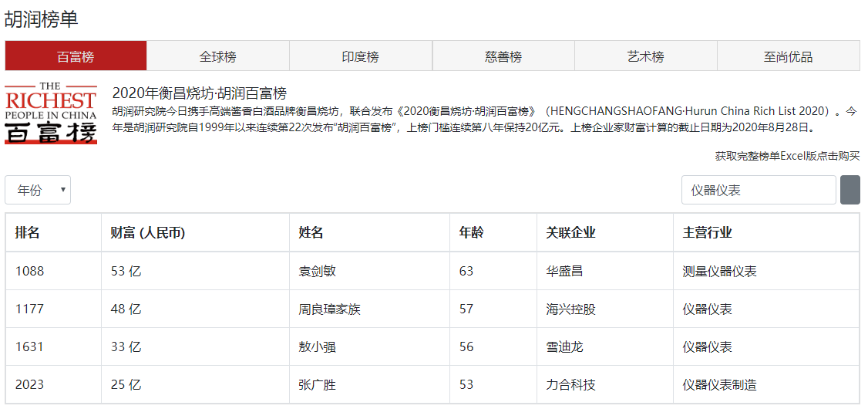Click the 姓名 column header
The image size is (868, 409).
311,232
